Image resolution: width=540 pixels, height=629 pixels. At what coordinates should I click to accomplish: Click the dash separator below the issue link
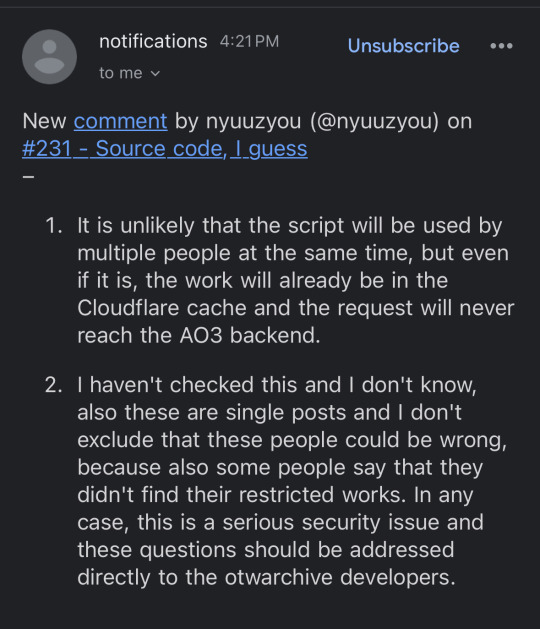[28, 176]
